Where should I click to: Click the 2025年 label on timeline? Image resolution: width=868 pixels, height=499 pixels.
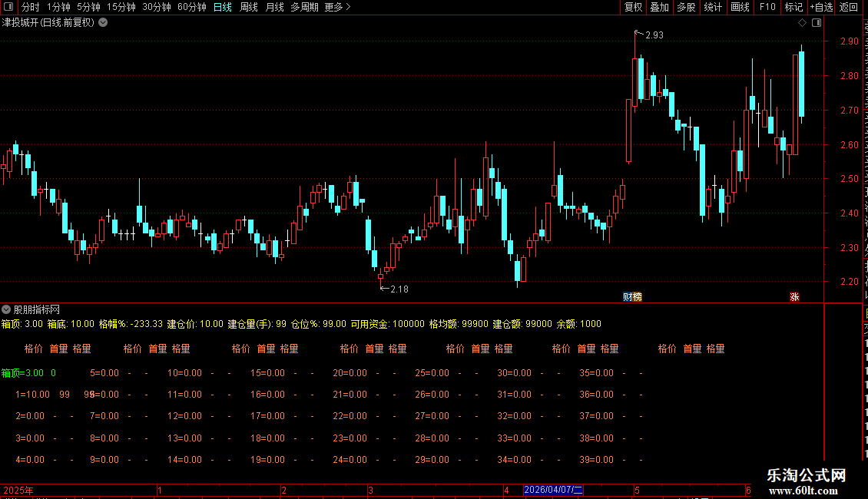(18, 490)
